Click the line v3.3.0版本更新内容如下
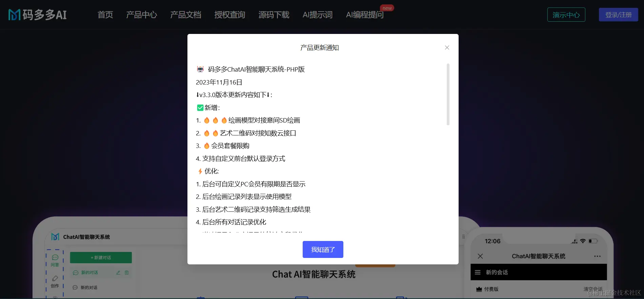Viewport: 644px width, 299px height. click(234, 95)
